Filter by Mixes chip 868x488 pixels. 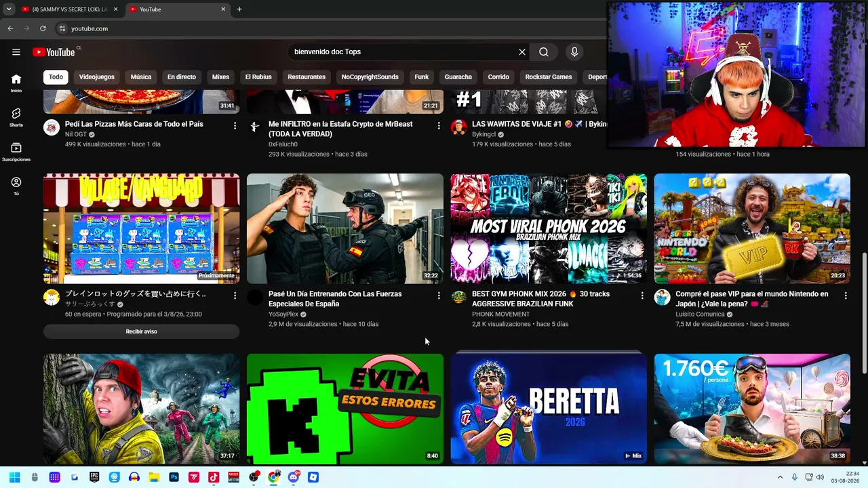point(220,77)
